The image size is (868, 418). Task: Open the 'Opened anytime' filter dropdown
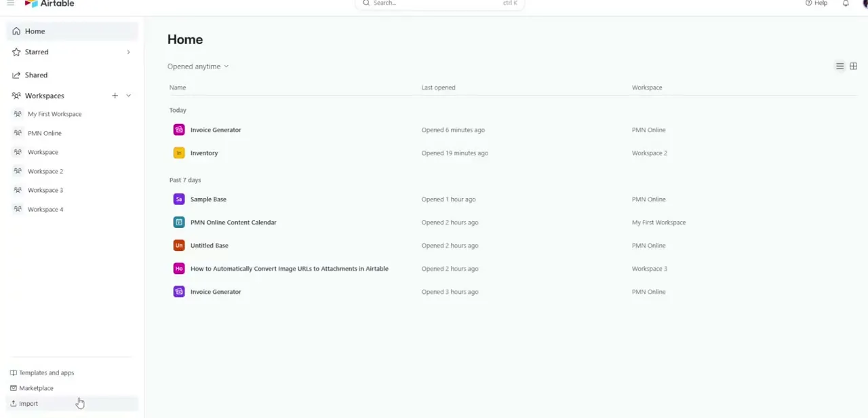pos(198,66)
